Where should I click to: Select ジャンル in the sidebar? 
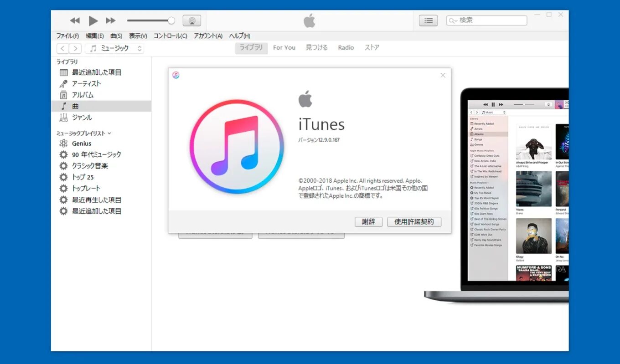(101, 118)
